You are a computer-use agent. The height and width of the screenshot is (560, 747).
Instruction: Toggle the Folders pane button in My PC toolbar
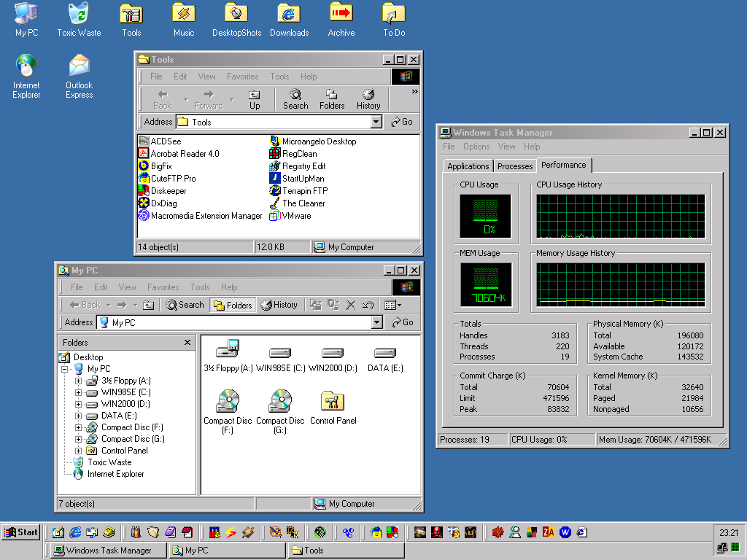233,306
